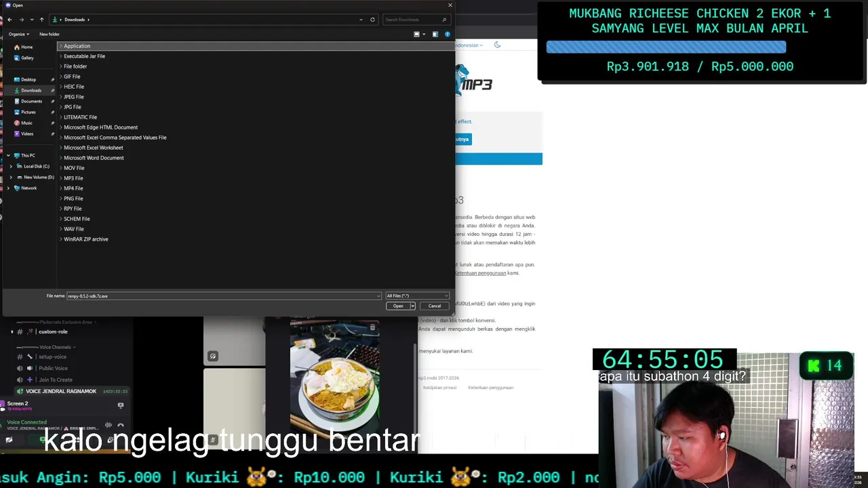Toggle the preview pane
Viewport: 868px width, 488px height.
click(435, 34)
